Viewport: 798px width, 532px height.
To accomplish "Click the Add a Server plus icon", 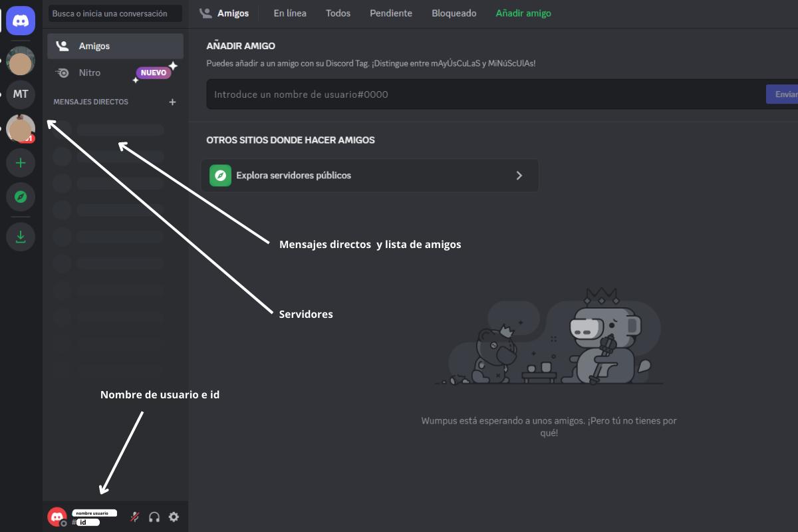I will (21, 163).
